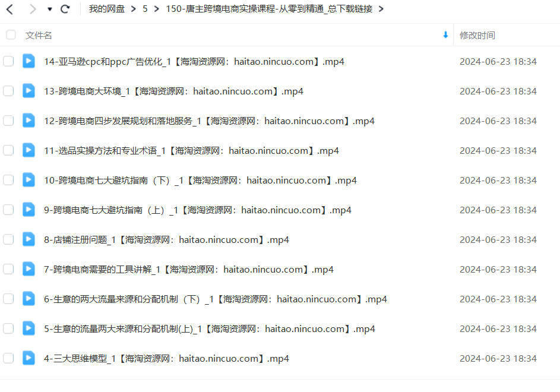Open file 9-跨境电商七大避坑指南（上）_1.mp4

(198, 210)
